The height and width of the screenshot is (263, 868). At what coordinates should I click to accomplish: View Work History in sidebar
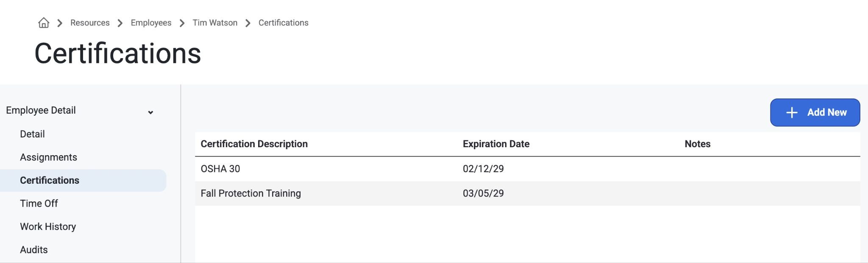pyautogui.click(x=48, y=227)
